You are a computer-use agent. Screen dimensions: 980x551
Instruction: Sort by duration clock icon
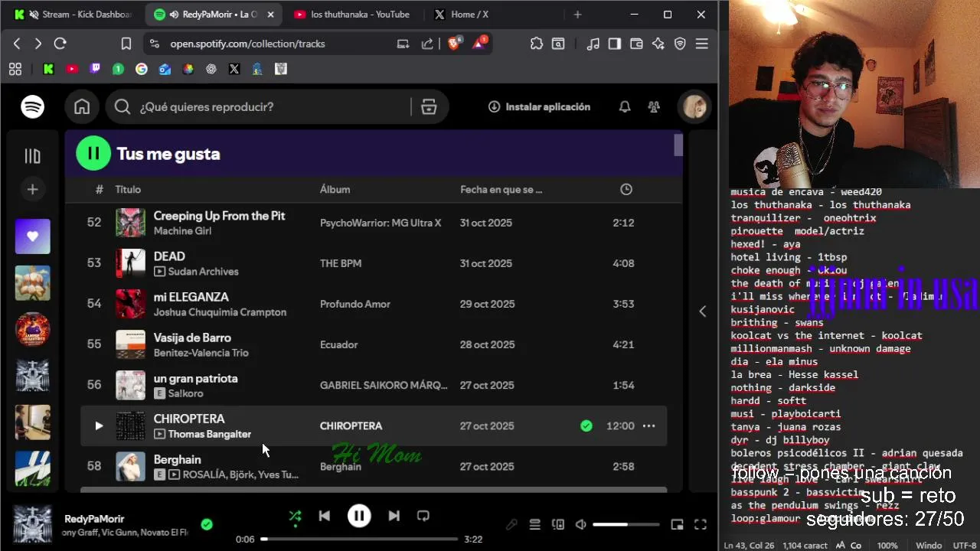click(626, 189)
